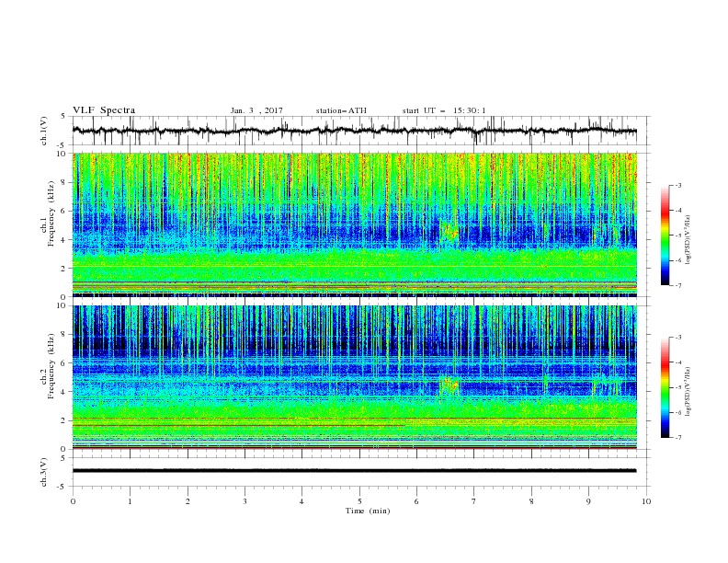Click the "0" tick label on the time axis
728x563 pixels.
coord(73,501)
